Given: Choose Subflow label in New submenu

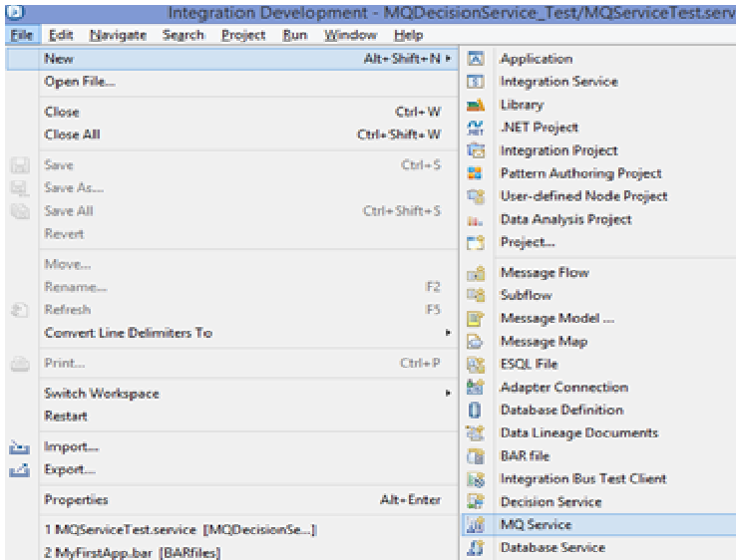Looking at the screenshot, I should (527, 295).
